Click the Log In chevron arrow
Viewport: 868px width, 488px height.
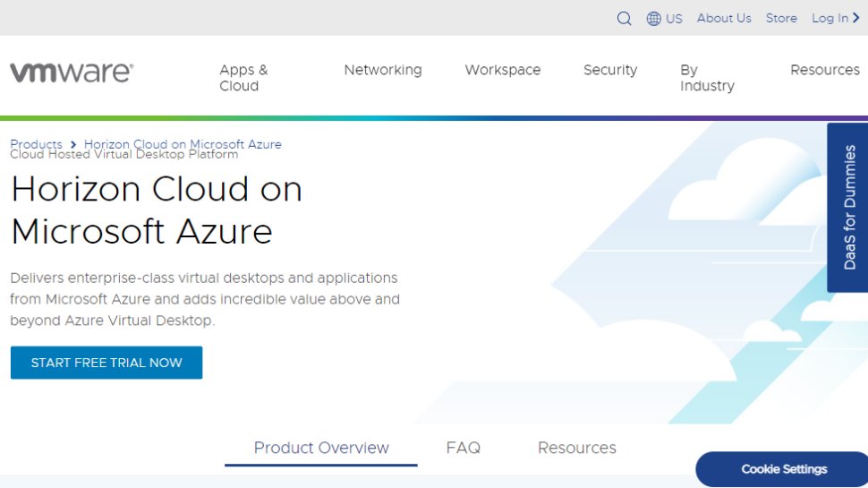(856, 18)
